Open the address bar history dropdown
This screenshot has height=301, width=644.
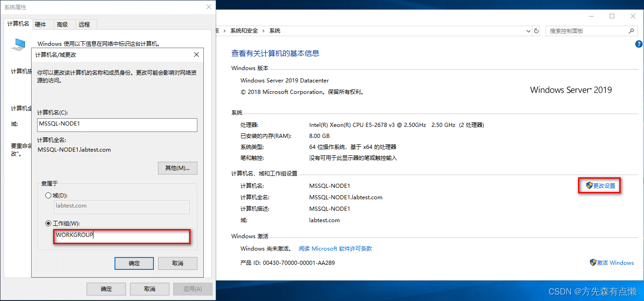(x=529, y=31)
